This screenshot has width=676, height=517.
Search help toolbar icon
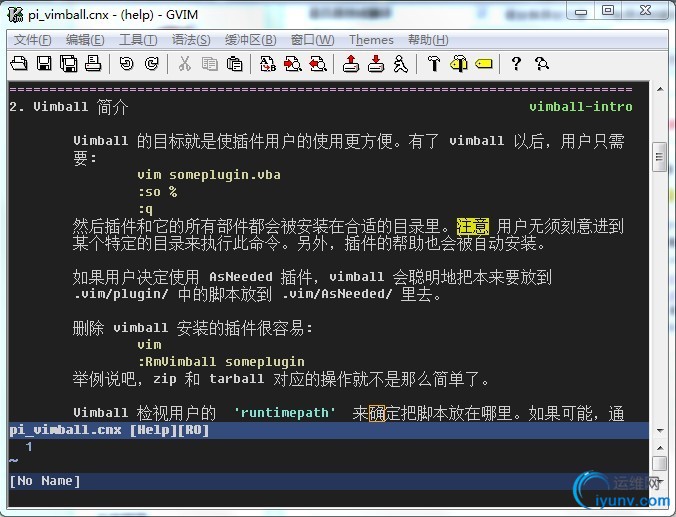[x=541, y=64]
